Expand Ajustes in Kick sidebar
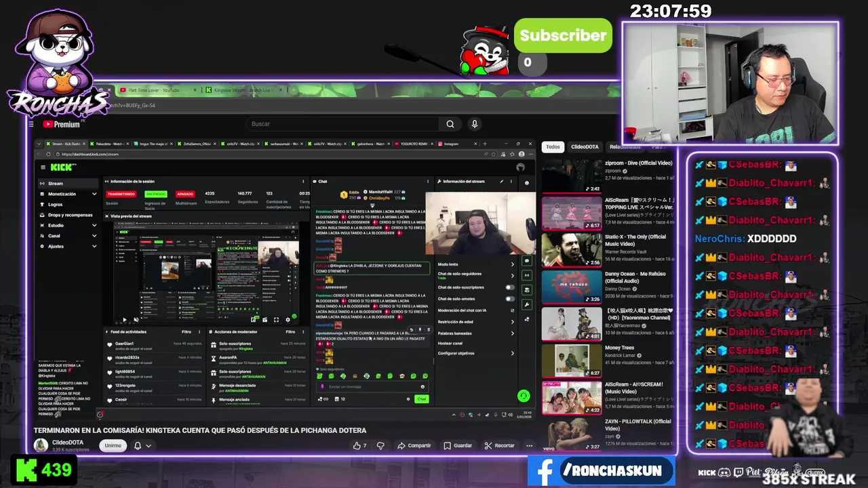The width and height of the screenshot is (868, 488). click(94, 246)
